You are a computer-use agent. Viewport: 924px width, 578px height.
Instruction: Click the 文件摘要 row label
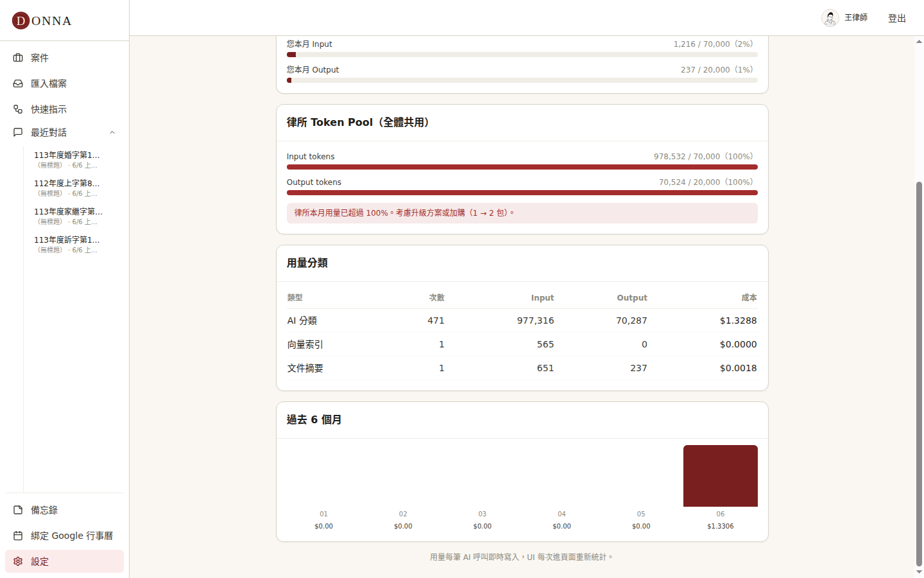pos(305,368)
